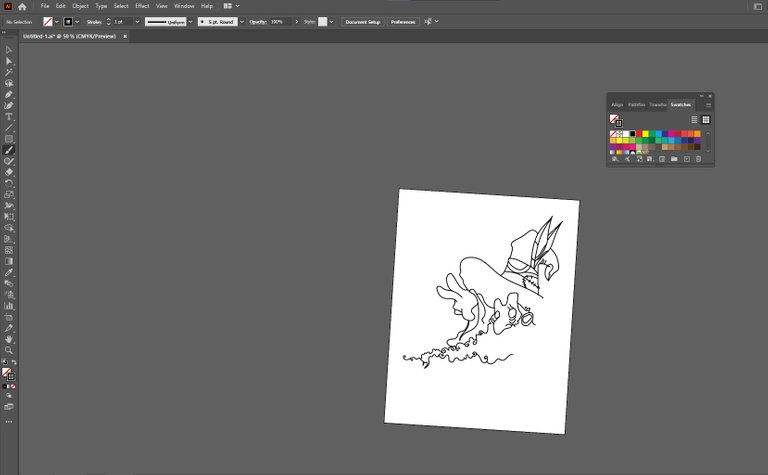Click the stroke weight stepper arrows
This screenshot has height=475, width=768.
point(108,22)
